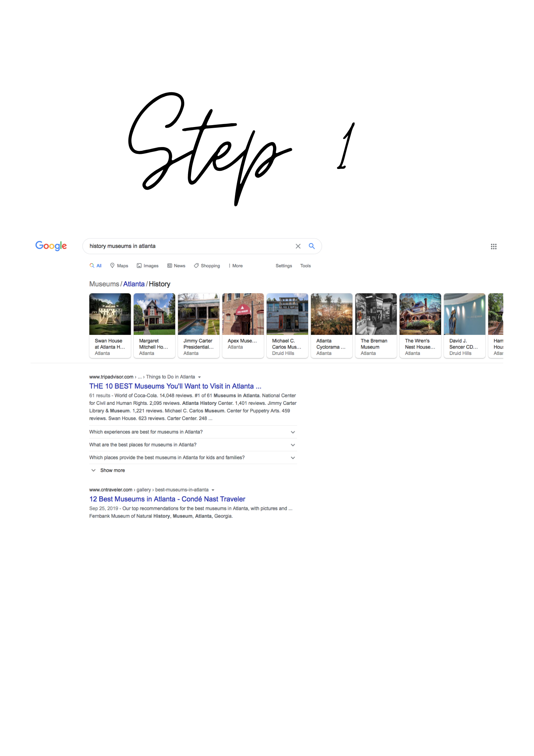Image resolution: width=534 pixels, height=756 pixels.
Task: Open the More search options menu
Action: [236, 266]
